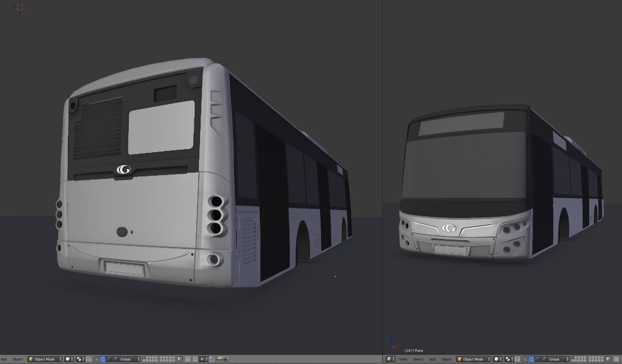Open the Add menu in left viewport

4,359
